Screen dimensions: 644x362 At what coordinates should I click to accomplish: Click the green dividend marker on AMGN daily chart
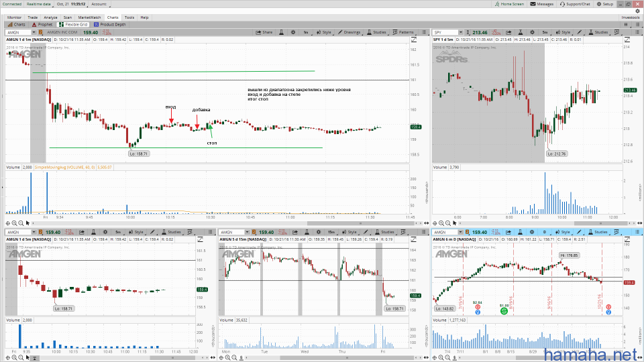pyautogui.click(x=504, y=311)
